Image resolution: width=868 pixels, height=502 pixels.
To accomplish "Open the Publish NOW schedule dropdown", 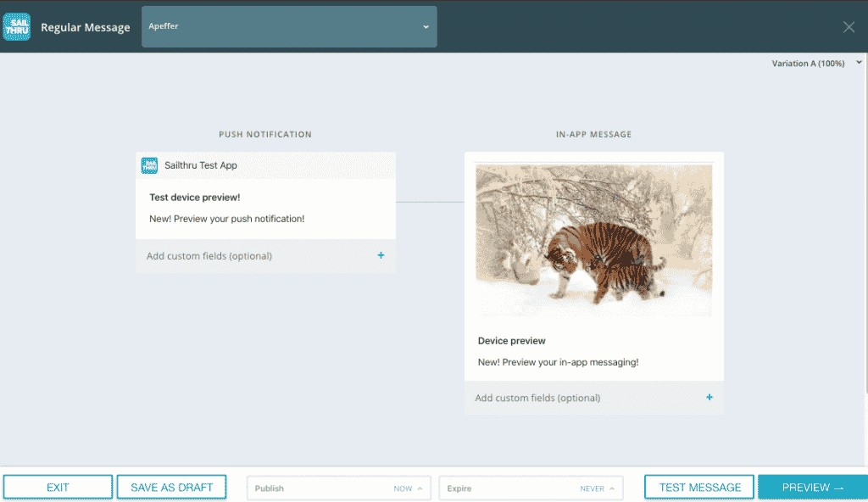I will click(x=339, y=488).
